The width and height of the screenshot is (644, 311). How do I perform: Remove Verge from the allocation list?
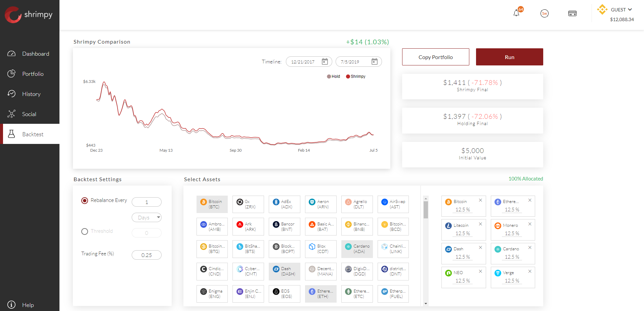click(530, 271)
